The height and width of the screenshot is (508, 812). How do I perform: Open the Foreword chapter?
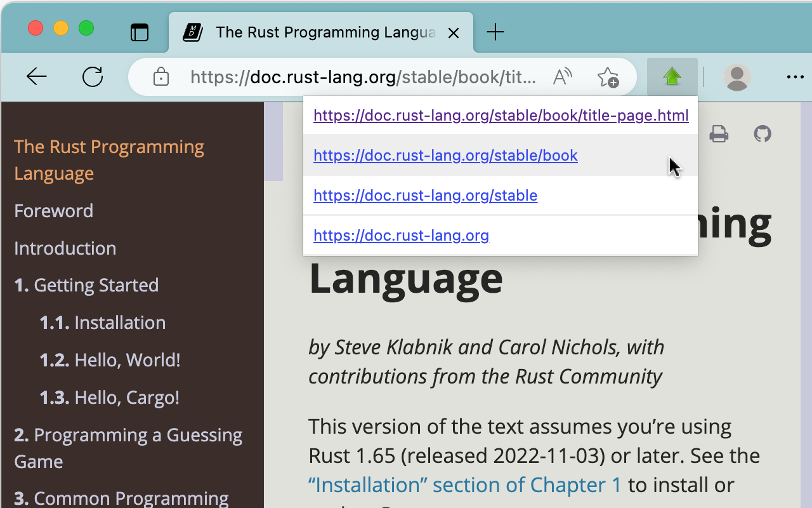[x=54, y=211]
